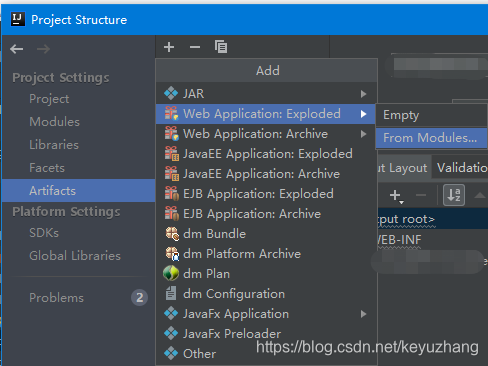
Task: Choose EJB Application: Exploded
Action: [266, 194]
